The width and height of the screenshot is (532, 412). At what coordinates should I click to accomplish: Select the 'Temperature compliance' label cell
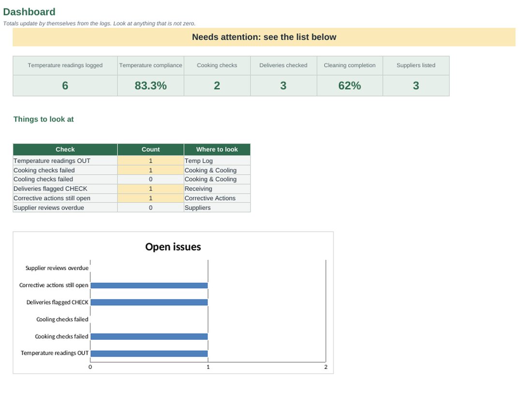point(150,65)
